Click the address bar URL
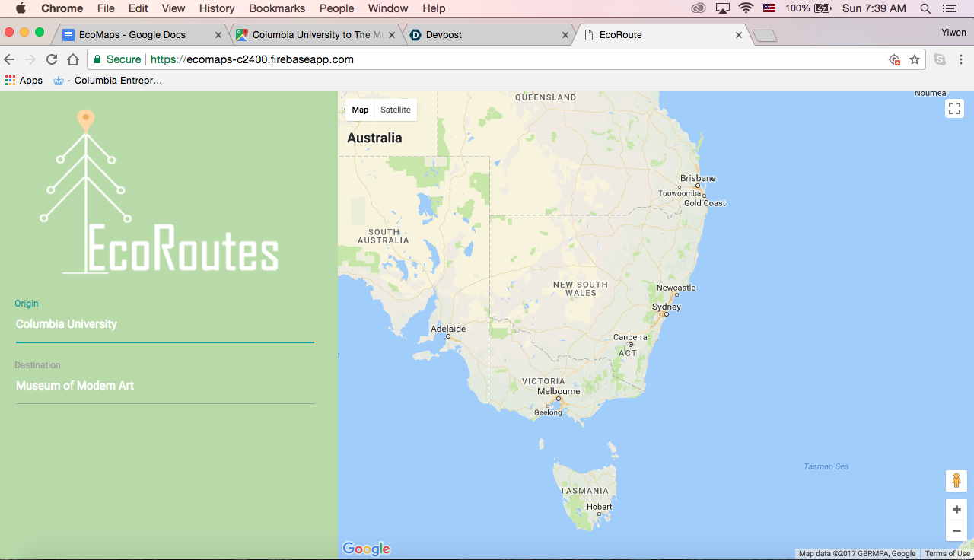This screenshot has width=974, height=560. [252, 59]
